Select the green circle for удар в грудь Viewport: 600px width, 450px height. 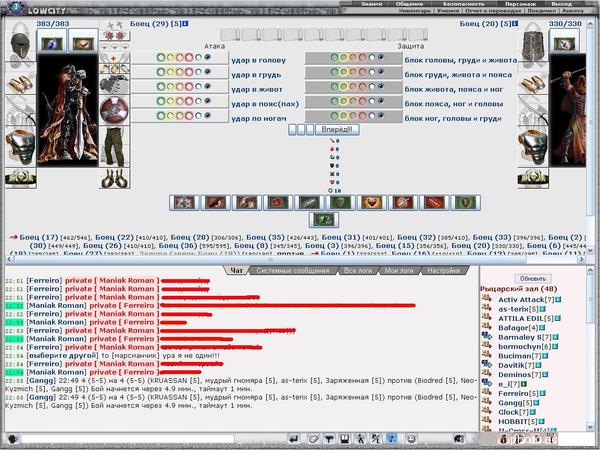161,72
